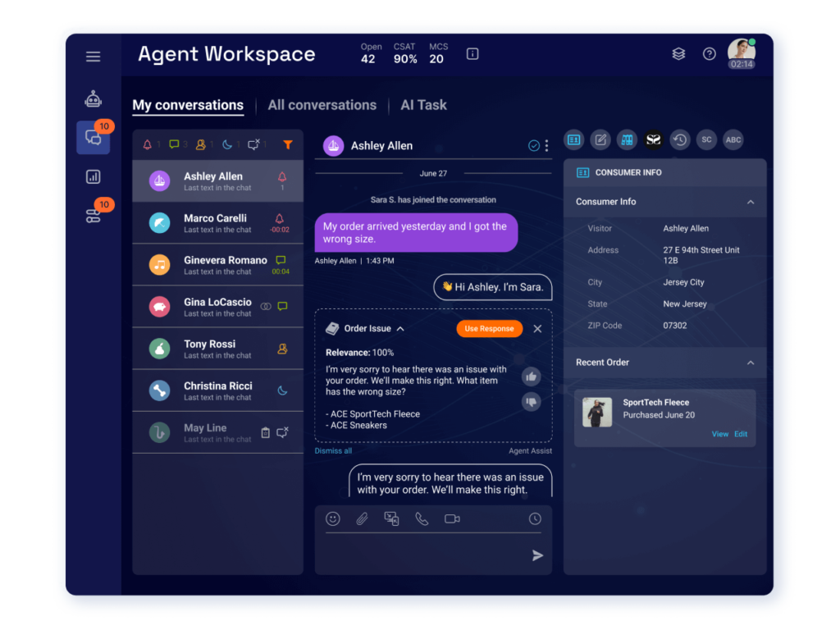Open the bot icon in sidebar
The width and height of the screenshot is (840, 630).
click(94, 98)
